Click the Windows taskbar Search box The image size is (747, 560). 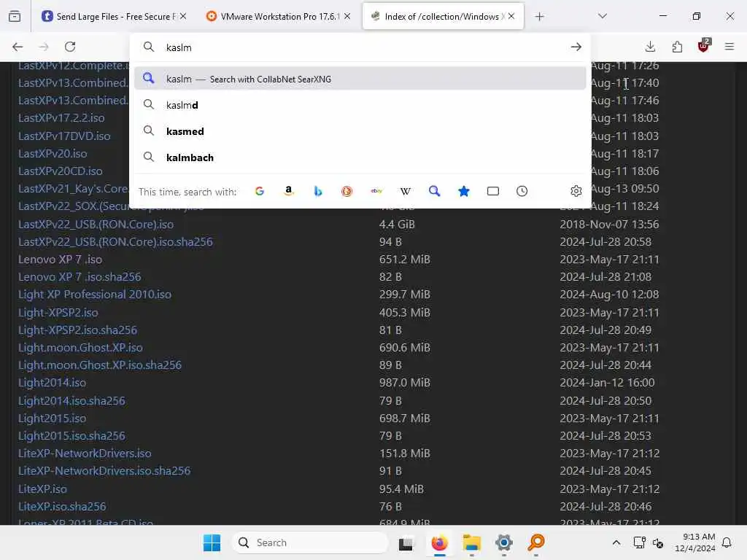tap(310, 542)
